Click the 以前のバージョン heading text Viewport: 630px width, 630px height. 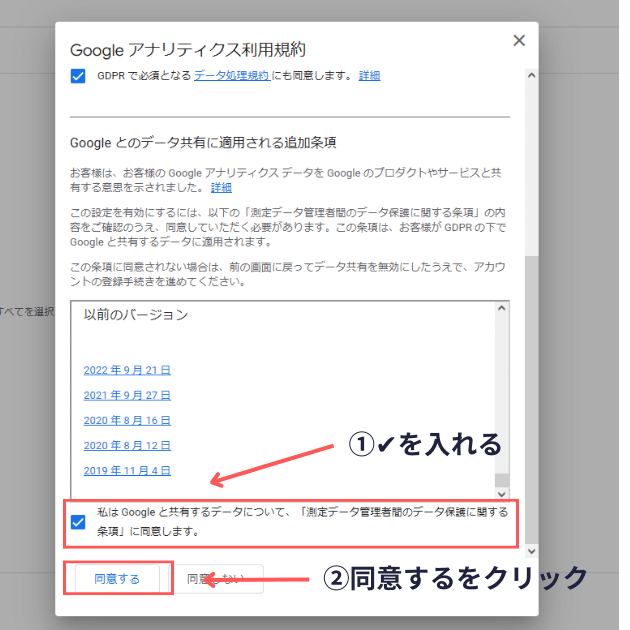coord(136,315)
